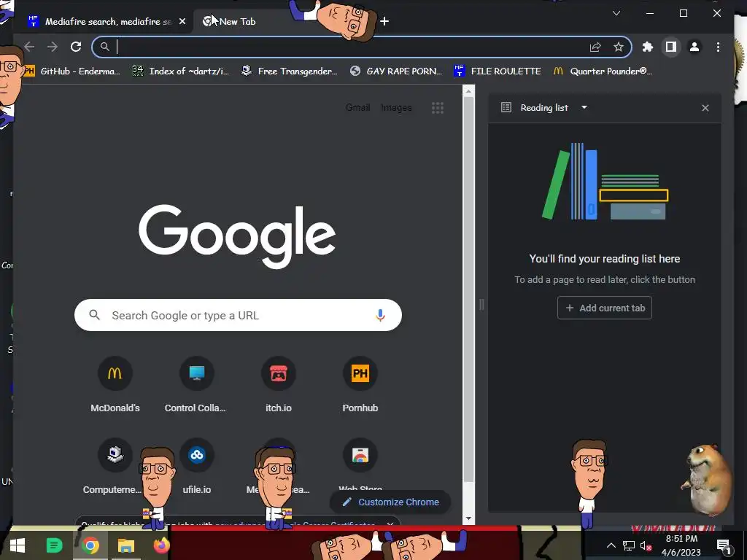Click Add current tab button
The height and width of the screenshot is (560, 747).
605,308
